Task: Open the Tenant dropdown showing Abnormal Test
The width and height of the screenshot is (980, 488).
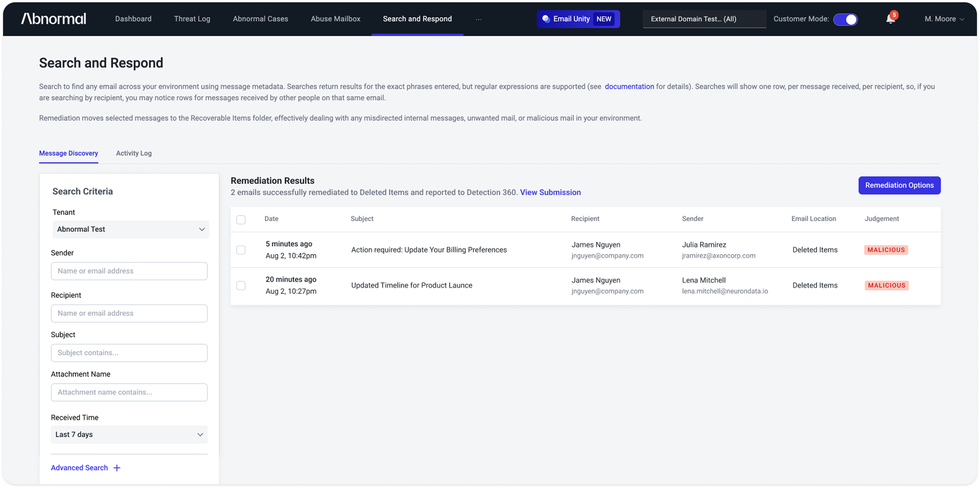Action: pos(131,229)
